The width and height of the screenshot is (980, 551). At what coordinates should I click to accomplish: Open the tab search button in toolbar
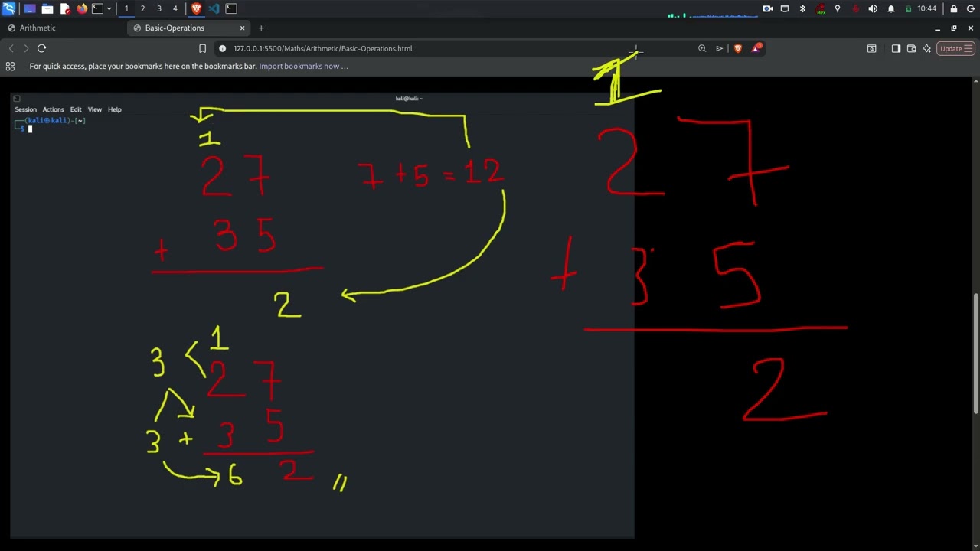pos(871,48)
